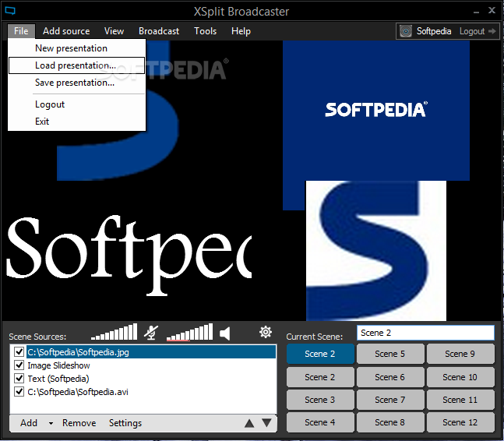
Task: Click the Softpedia account avatar icon
Action: click(406, 31)
